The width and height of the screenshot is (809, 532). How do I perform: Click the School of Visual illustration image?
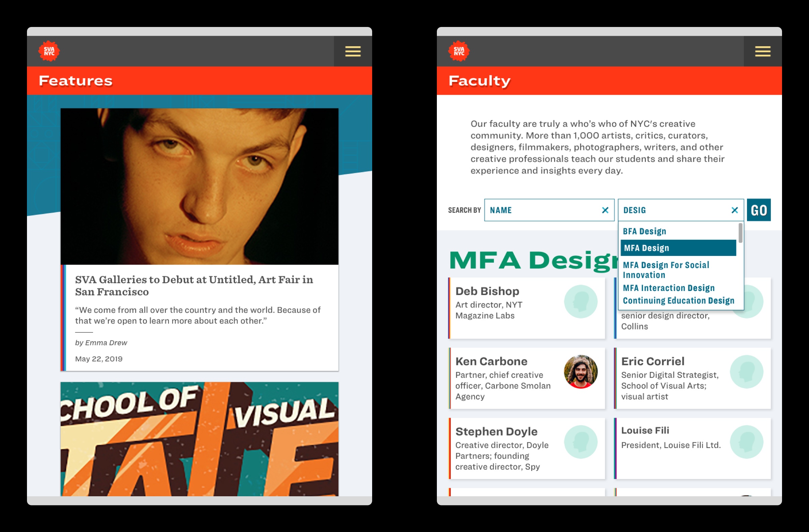(x=200, y=439)
